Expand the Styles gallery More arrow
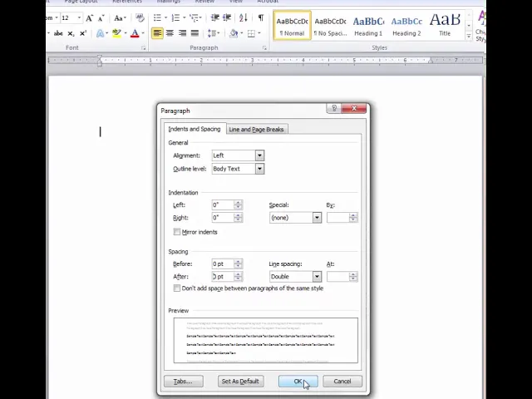This screenshot has height=399, width=532. point(469,36)
